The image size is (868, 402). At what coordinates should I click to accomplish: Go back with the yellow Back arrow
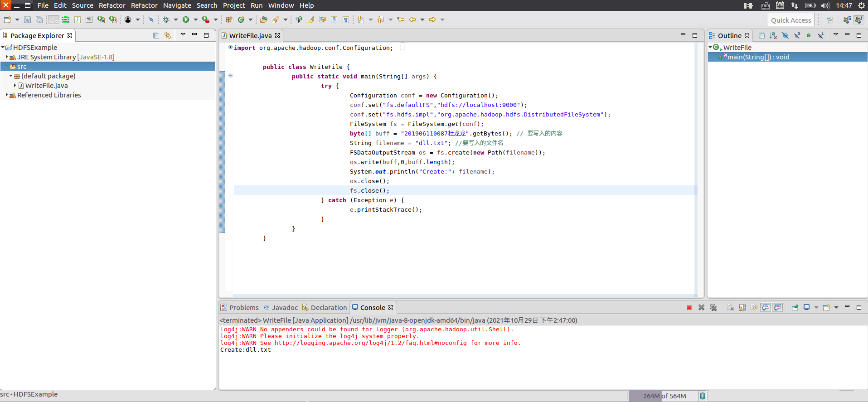[x=412, y=19]
